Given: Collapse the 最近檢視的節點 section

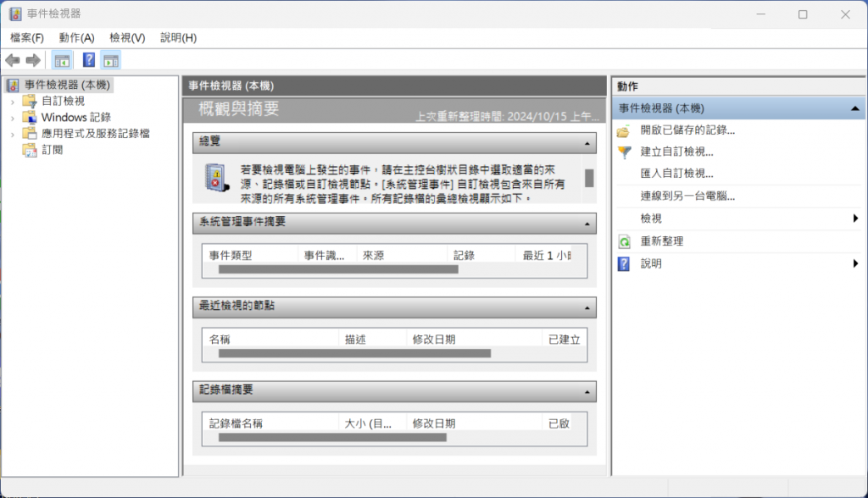Looking at the screenshot, I should pos(587,308).
